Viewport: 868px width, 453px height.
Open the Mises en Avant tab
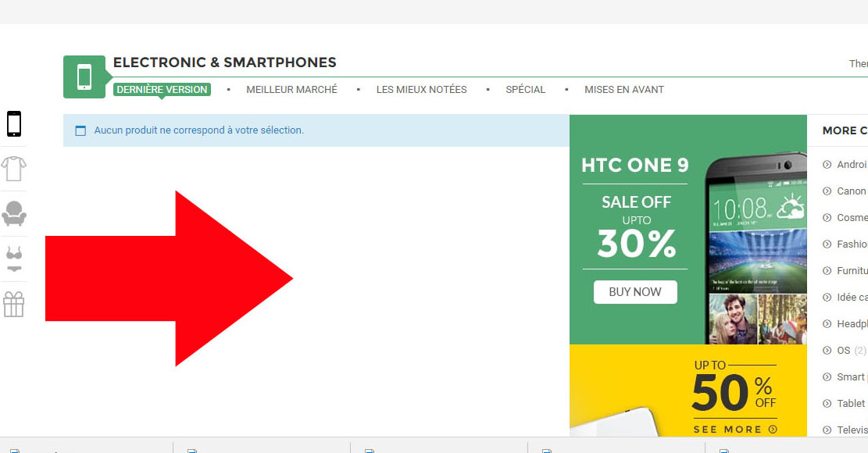pos(623,90)
